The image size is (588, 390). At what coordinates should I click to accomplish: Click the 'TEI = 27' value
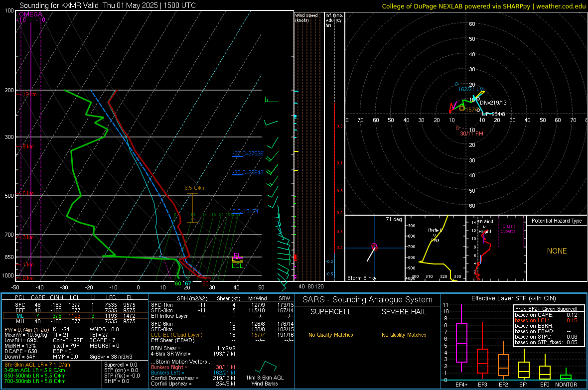click(x=99, y=335)
